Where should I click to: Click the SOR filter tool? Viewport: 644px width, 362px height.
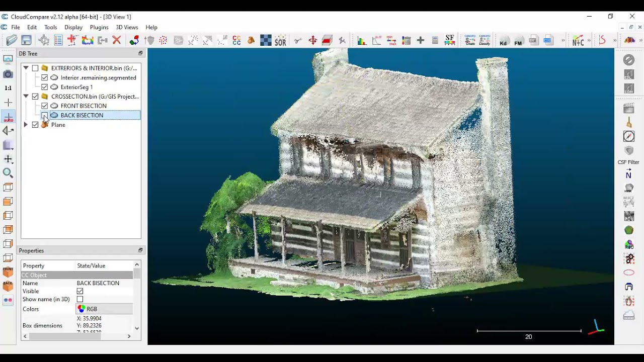(280, 41)
